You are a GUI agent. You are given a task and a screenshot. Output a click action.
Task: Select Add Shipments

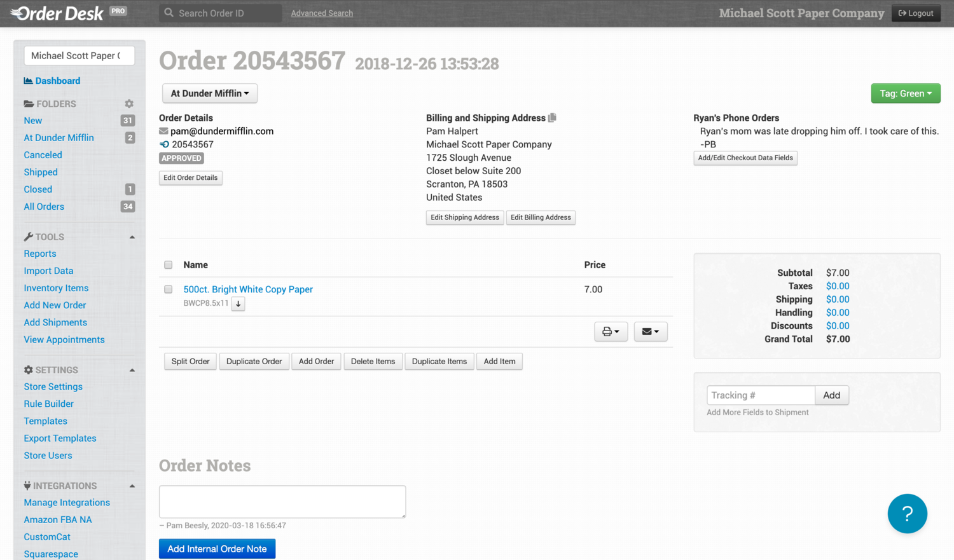pos(55,322)
